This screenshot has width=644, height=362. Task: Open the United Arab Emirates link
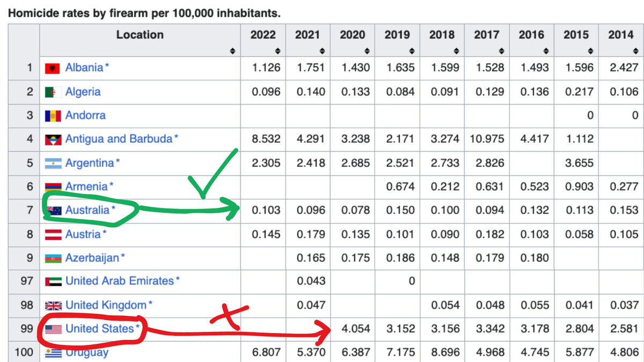point(120,281)
